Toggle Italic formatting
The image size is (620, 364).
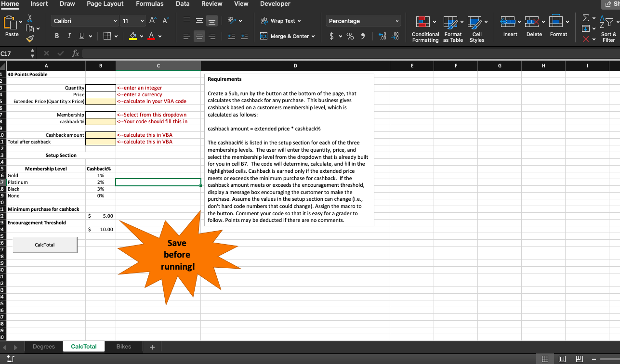coord(68,36)
